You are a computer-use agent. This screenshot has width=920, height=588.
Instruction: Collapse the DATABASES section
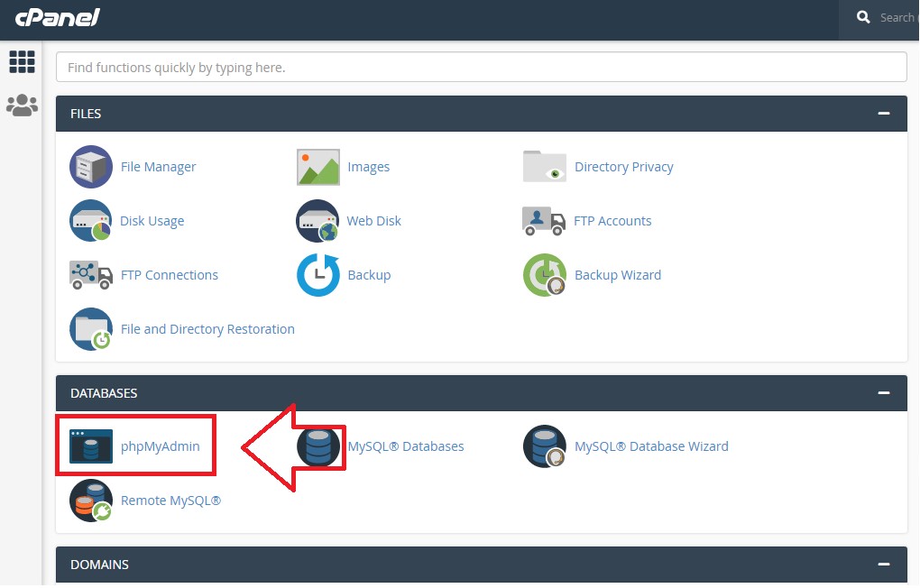tap(884, 392)
